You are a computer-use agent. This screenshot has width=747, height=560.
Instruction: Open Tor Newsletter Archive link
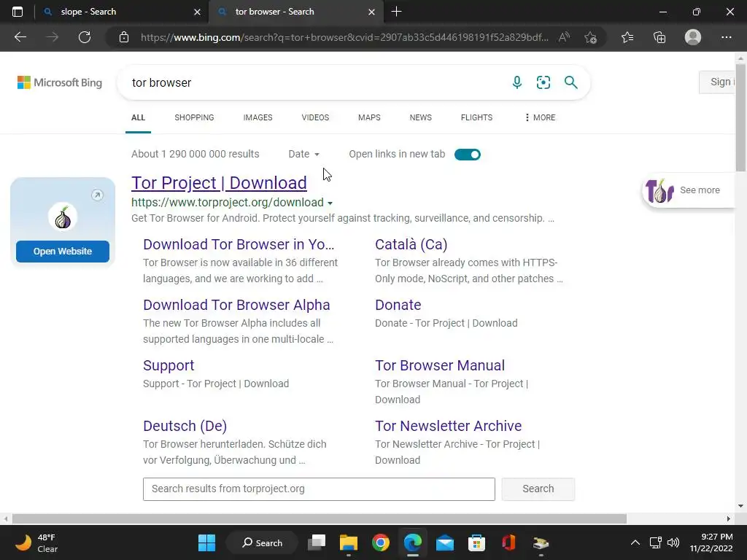449,426
